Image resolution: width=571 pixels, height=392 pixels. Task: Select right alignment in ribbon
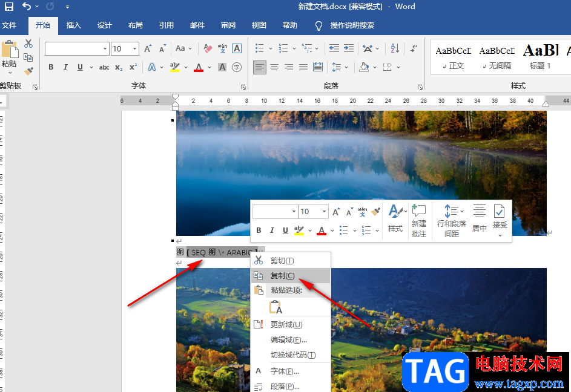[x=289, y=67]
